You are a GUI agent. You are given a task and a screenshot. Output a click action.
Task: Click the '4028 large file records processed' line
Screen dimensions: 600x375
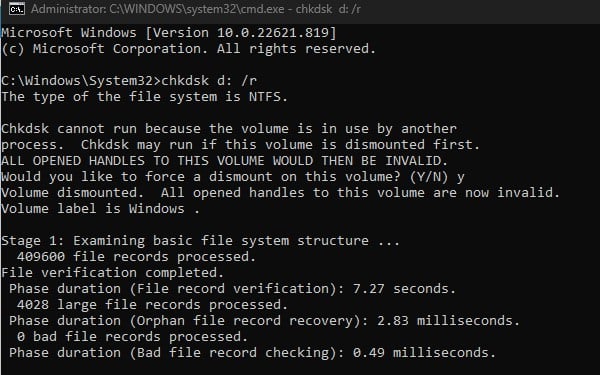[152, 305]
